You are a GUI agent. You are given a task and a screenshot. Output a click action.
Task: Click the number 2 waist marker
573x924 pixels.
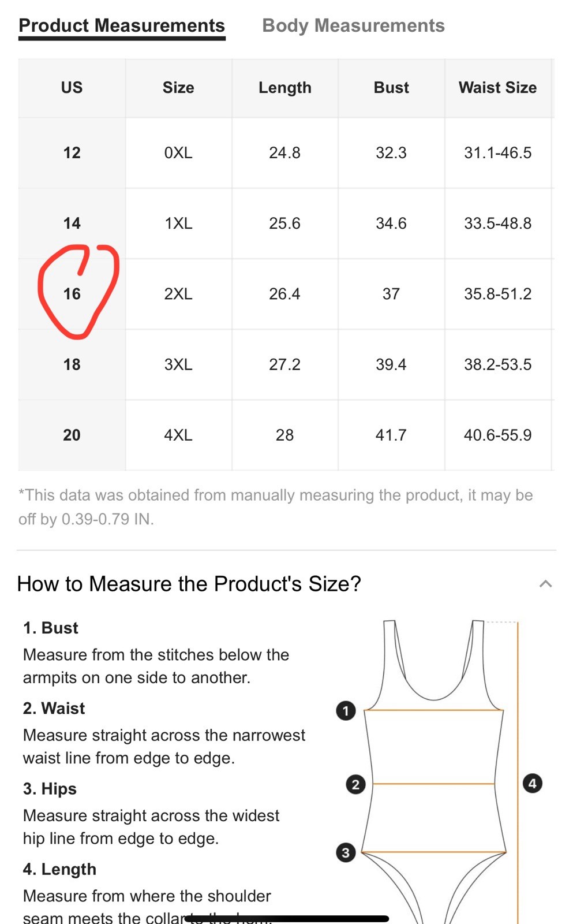pyautogui.click(x=355, y=784)
